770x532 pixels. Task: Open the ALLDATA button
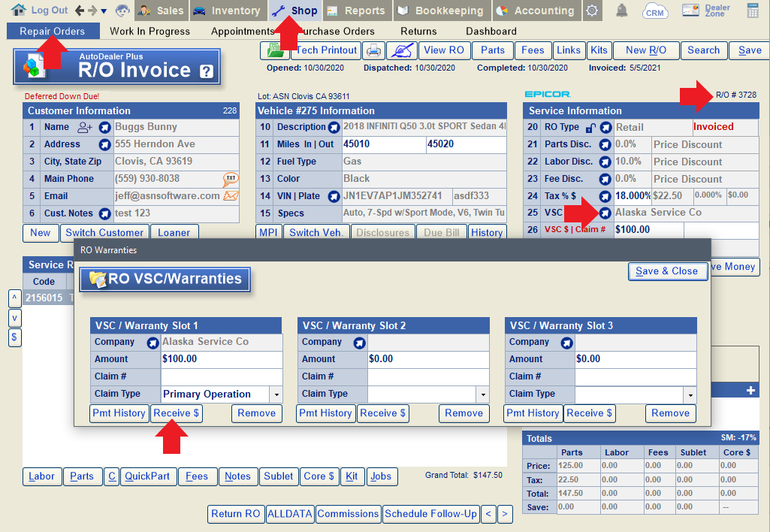pos(290,514)
